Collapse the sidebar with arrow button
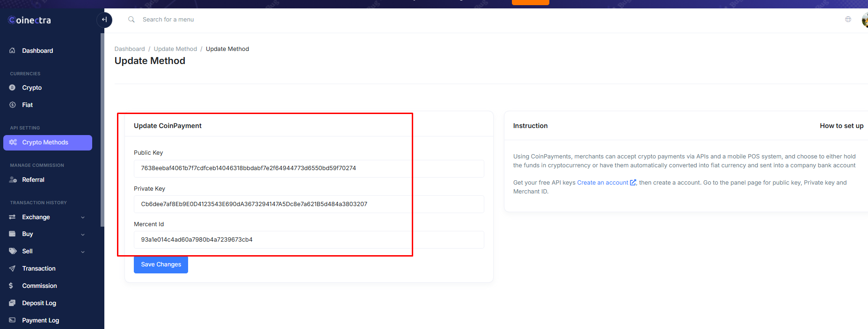Viewport: 868px width, 329px height. tap(104, 20)
